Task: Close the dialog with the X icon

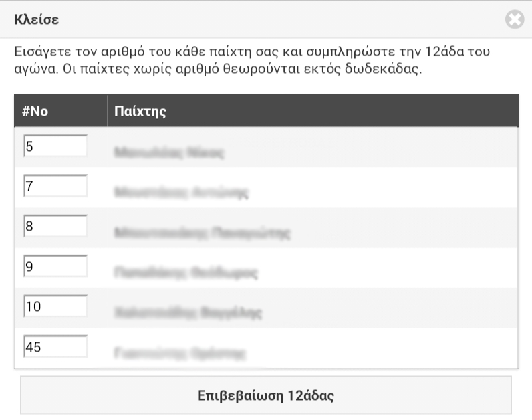Action: pyautogui.click(x=515, y=20)
